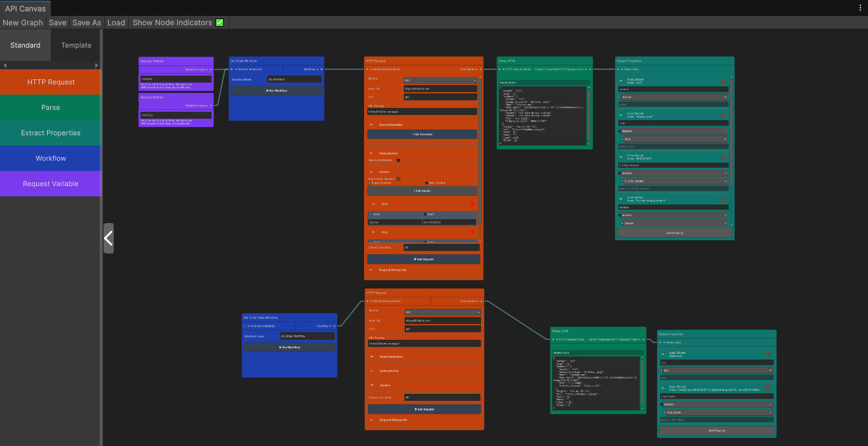This screenshot has height=446, width=868.
Task: Remove the 'VarOne' property using its trash icon
Action: coord(722,199)
